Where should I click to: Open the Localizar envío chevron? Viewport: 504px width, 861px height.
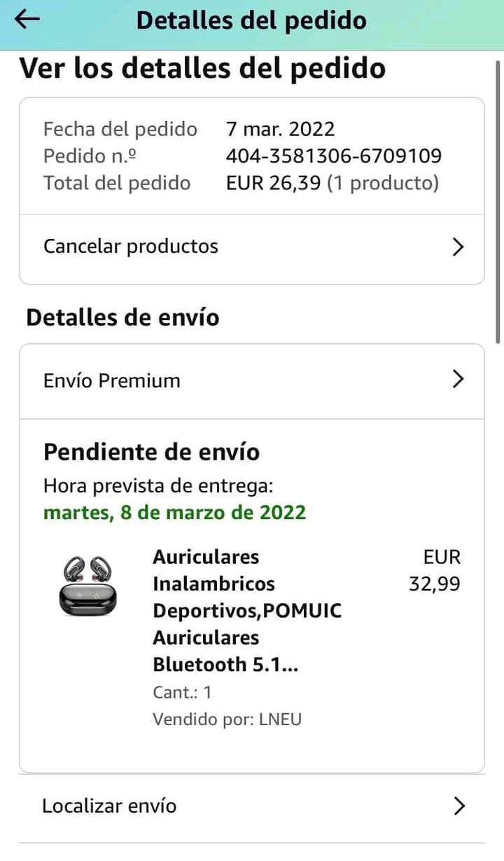[459, 806]
